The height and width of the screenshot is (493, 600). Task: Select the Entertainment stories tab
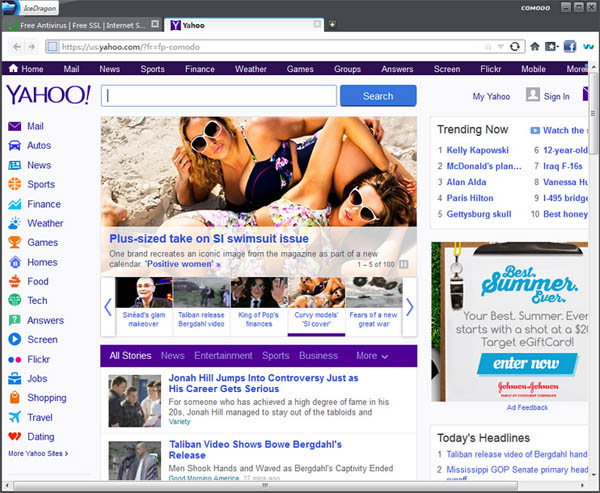[x=223, y=356]
